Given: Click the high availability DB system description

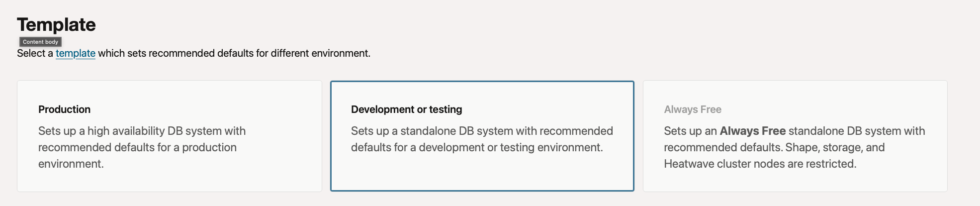Looking at the screenshot, I should coord(142,131).
